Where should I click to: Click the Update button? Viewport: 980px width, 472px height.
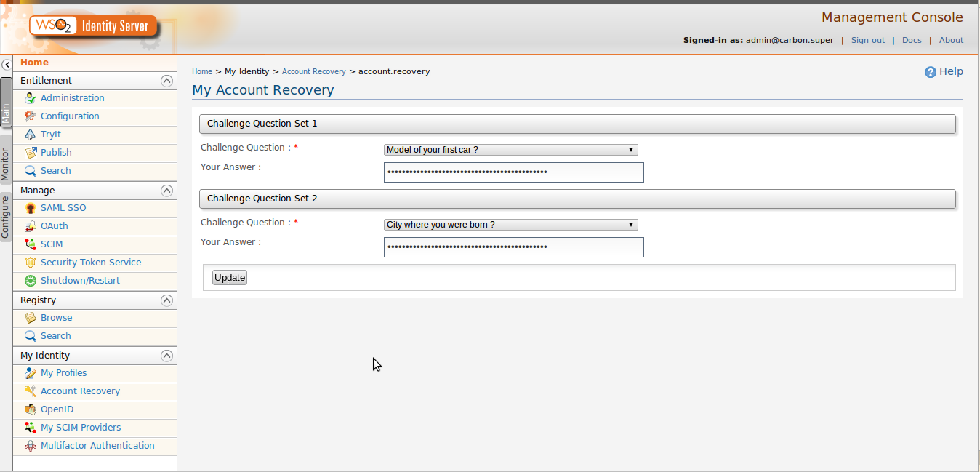(229, 277)
